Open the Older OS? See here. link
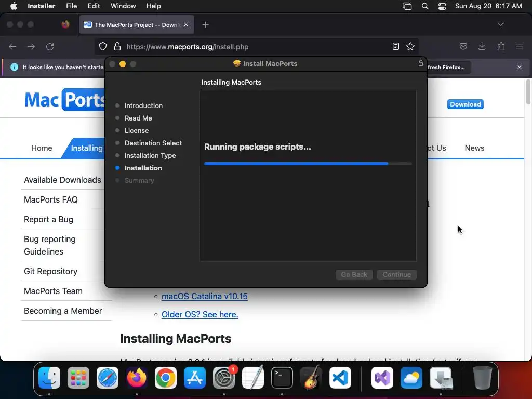The width and height of the screenshot is (532, 399). [x=200, y=314]
